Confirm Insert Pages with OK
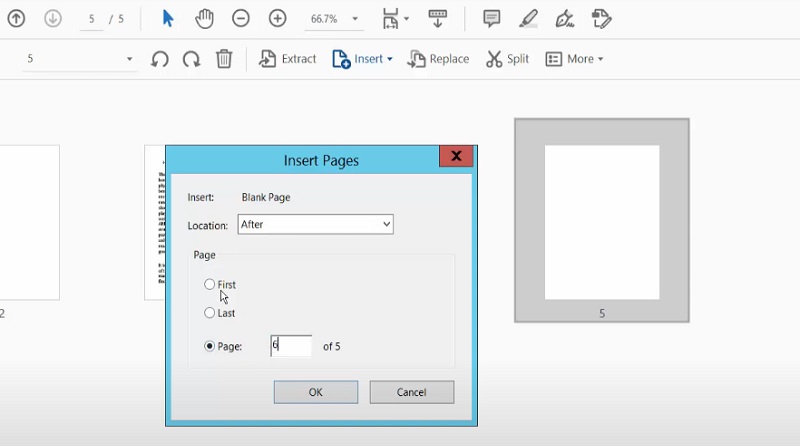Image resolution: width=800 pixels, height=446 pixels. click(316, 392)
